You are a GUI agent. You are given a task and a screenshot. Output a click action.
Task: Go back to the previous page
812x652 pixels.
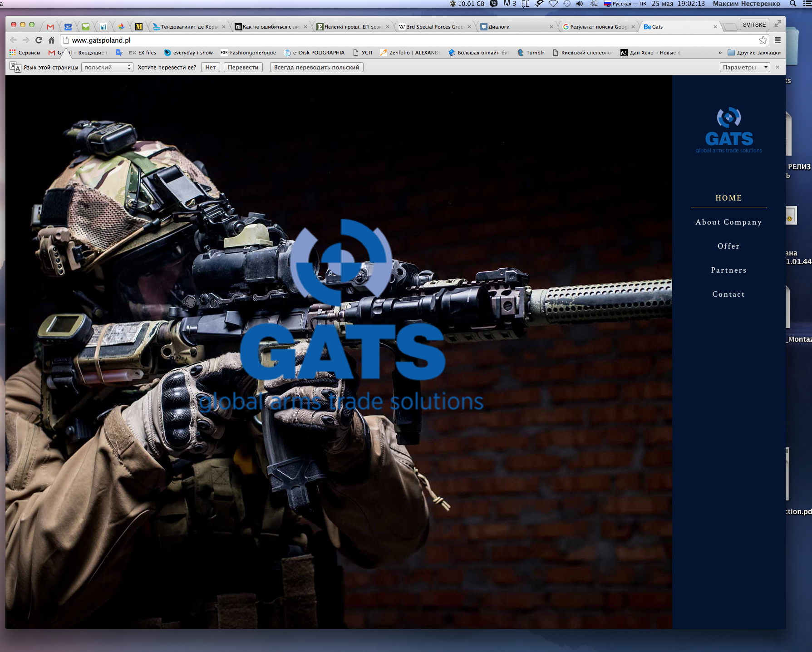click(14, 40)
